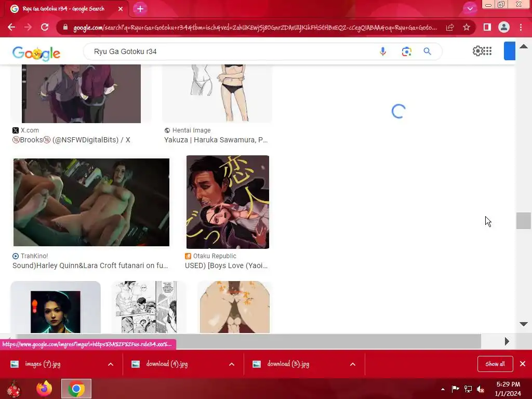Open Firefox from the taskbar
This screenshot has width=532, height=399.
pyautogui.click(x=44, y=389)
